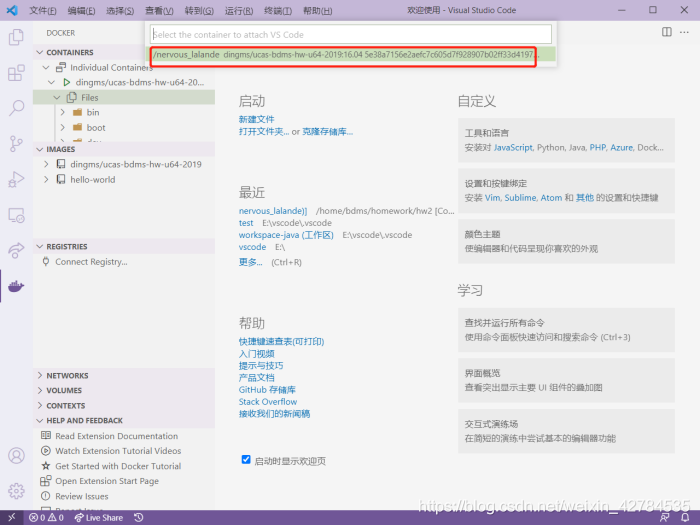Screen dimensions: 700x525
Task: Open the 颜色主题 card
Action: [x=566, y=241]
